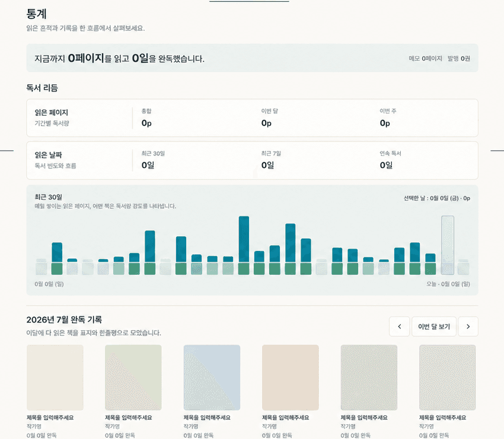Select the highlighted outlined bar in the chart

click(x=448, y=246)
